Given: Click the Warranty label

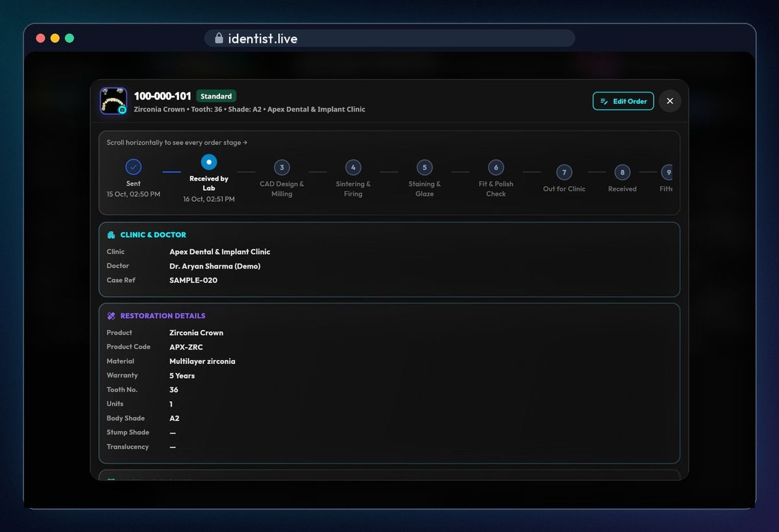Looking at the screenshot, I should 122,375.
